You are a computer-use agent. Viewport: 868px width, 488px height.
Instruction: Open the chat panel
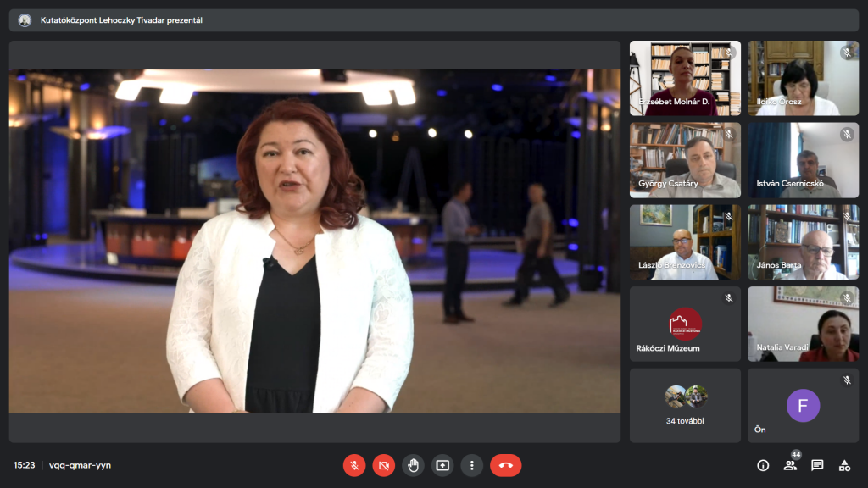click(817, 465)
